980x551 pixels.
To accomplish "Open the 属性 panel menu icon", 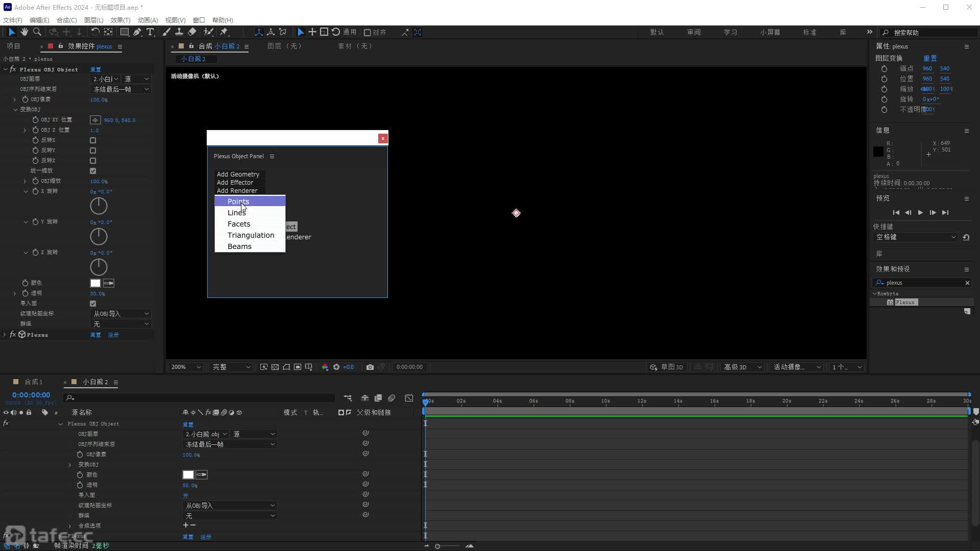I will click(966, 46).
